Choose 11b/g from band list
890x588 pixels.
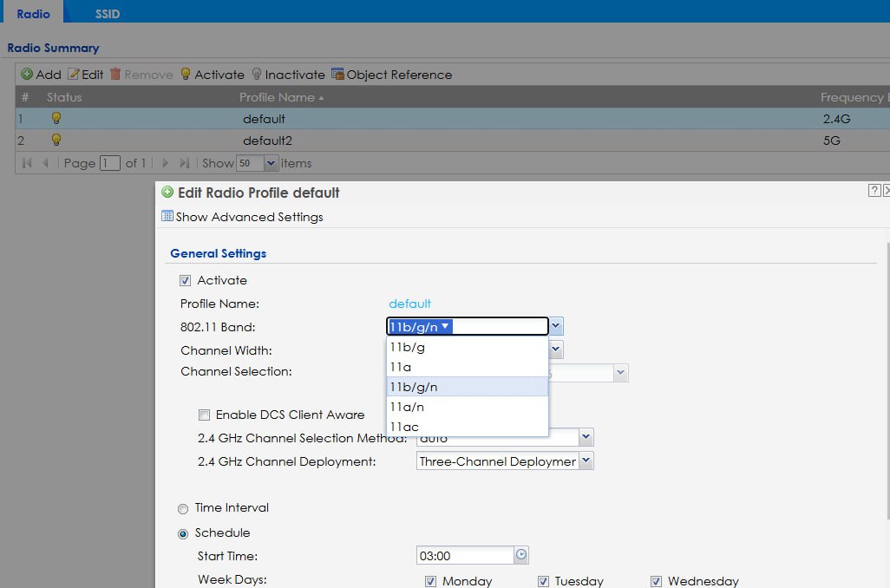pyautogui.click(x=468, y=347)
